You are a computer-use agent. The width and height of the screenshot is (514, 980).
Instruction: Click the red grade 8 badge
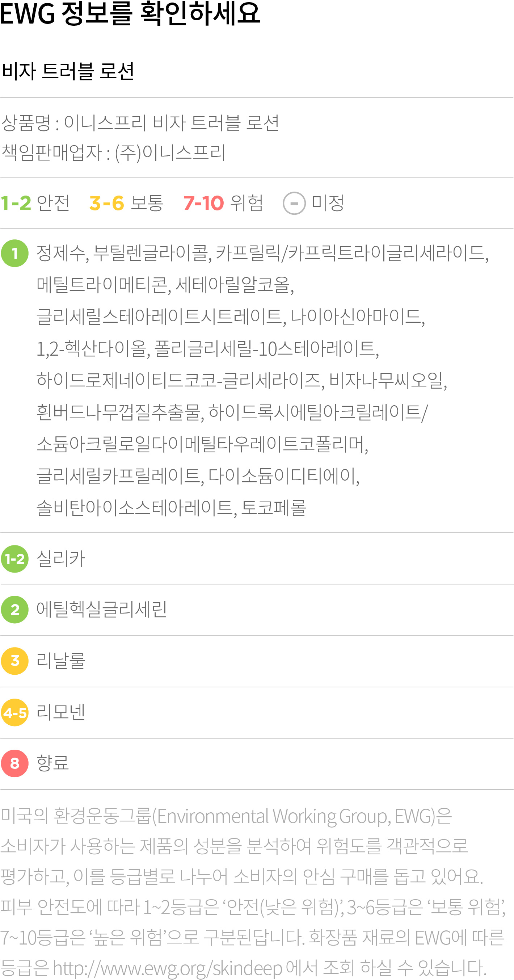click(15, 763)
